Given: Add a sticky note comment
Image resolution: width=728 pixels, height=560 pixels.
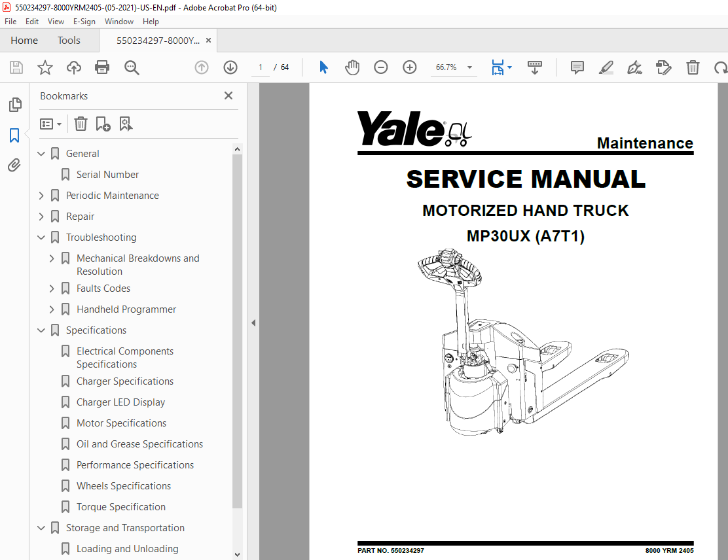Looking at the screenshot, I should [577, 68].
